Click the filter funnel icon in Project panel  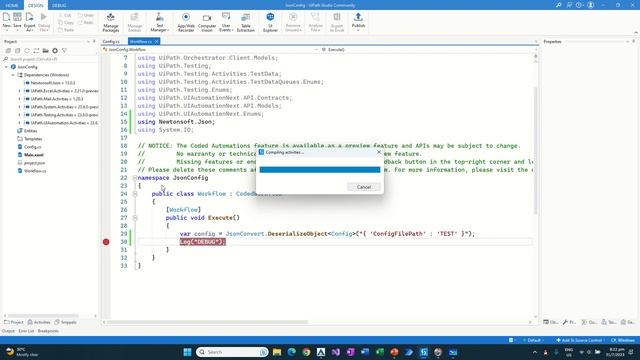coord(64,51)
